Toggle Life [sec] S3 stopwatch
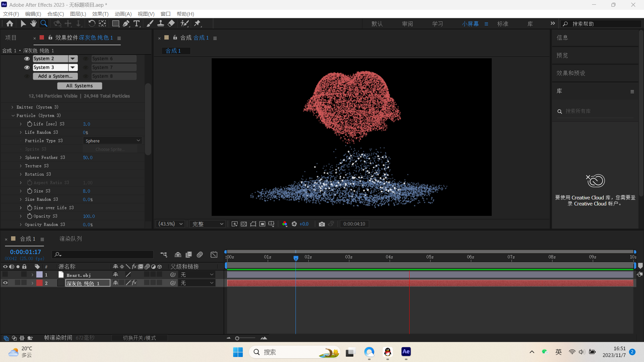 [x=30, y=124]
